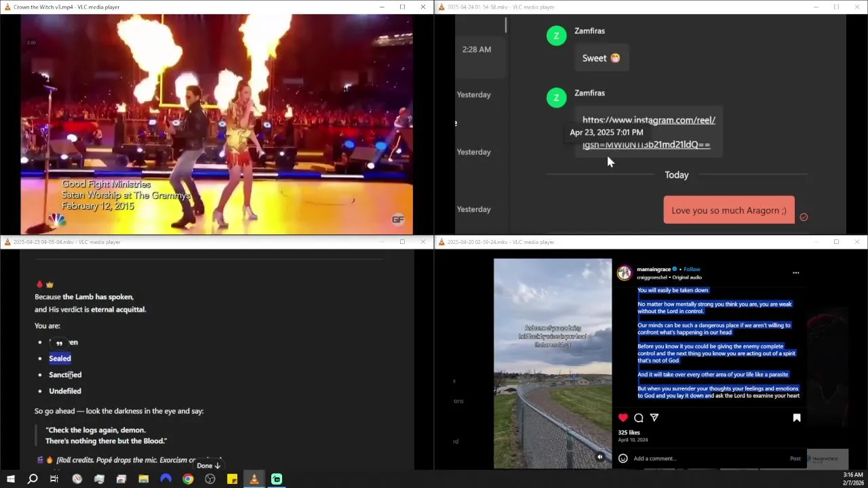868x488 pixels.
Task: Launch Google Chrome from the taskbar
Action: click(x=188, y=479)
